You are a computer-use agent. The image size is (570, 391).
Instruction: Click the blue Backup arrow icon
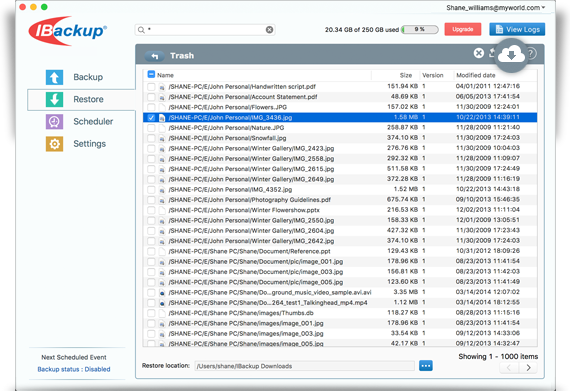[x=54, y=77]
